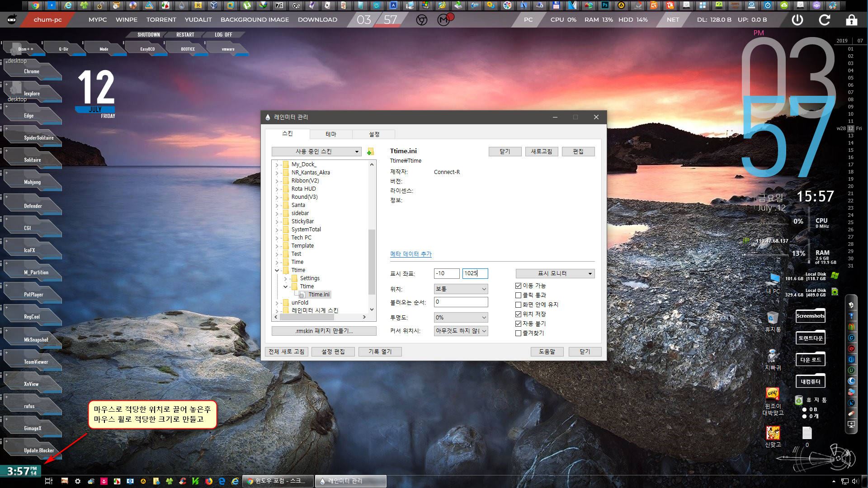Switch to the 설정 tab
Screen dimensions: 868x488
[x=374, y=134]
